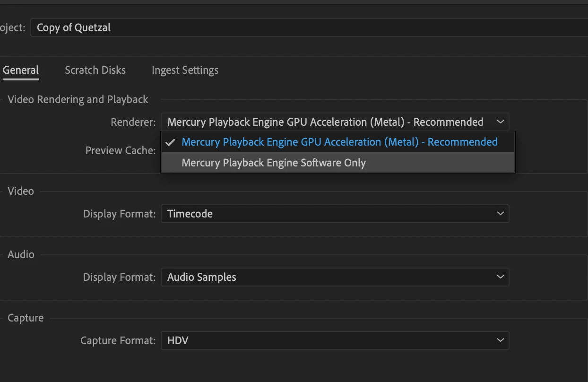
Task: Click the chevron on the HDV dropdown
Action: click(500, 340)
